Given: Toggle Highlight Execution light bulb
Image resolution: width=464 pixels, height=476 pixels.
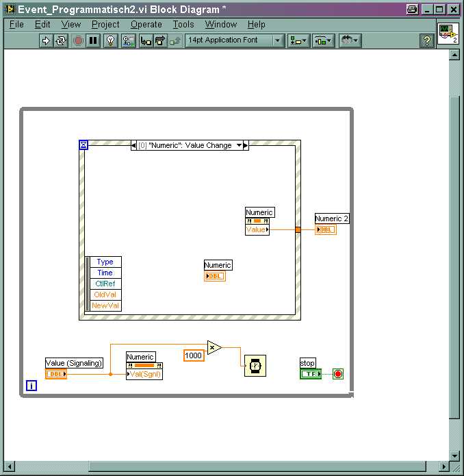Looking at the screenshot, I should coord(111,40).
